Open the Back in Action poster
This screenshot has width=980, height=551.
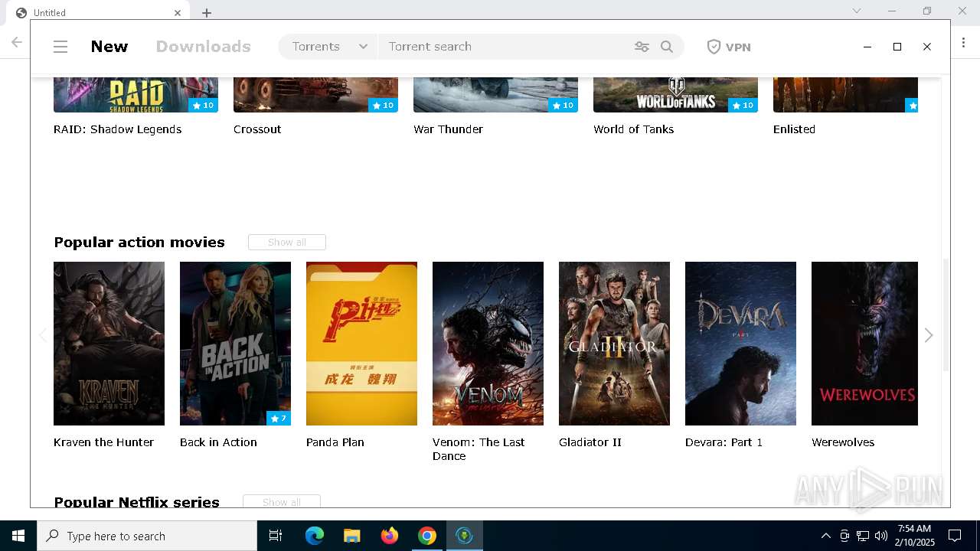click(x=235, y=344)
